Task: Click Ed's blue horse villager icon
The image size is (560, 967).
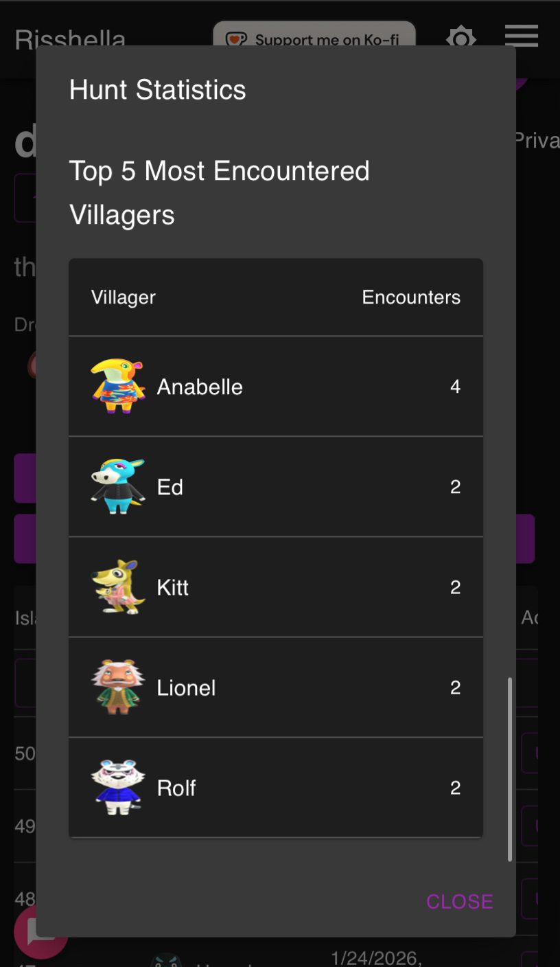Action: click(x=118, y=486)
